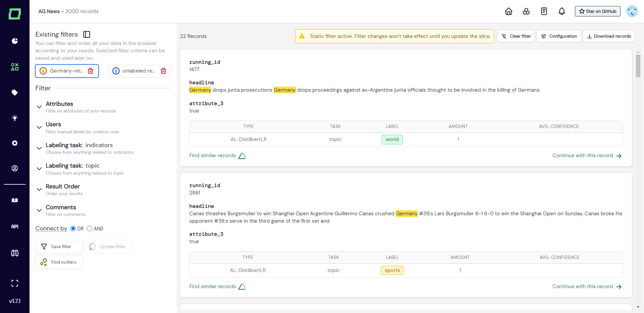Toggle the Existing filters panel layout icon
The width and height of the screenshot is (644, 313).
coord(87,34)
